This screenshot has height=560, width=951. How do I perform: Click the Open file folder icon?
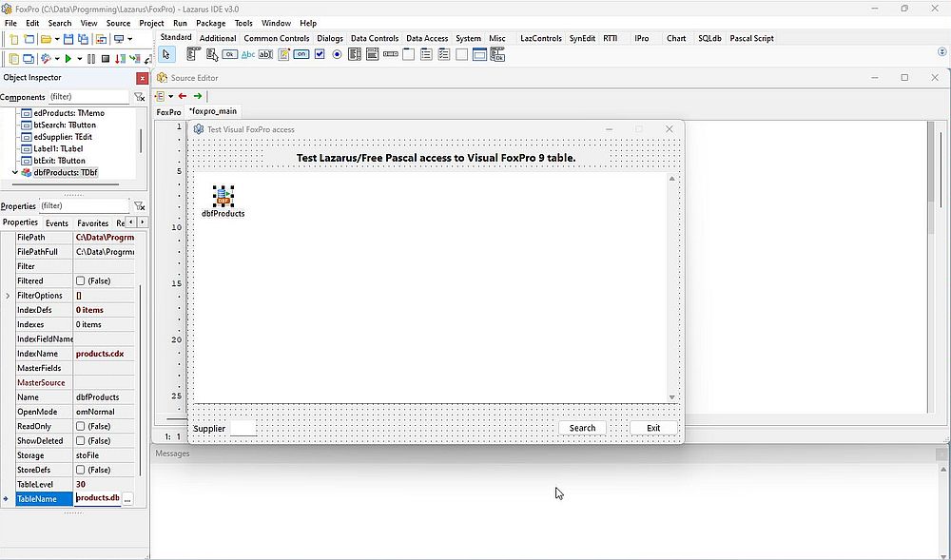pyautogui.click(x=46, y=39)
